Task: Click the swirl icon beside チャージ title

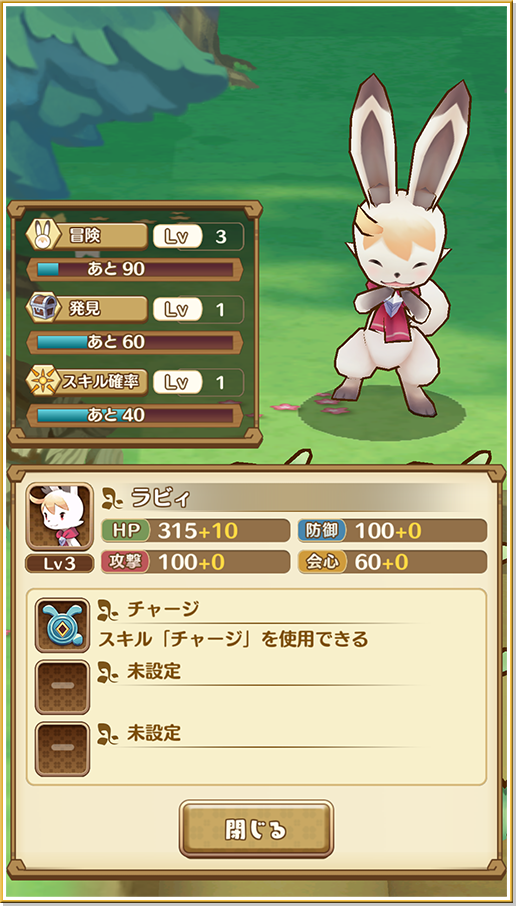Action: [x=109, y=609]
